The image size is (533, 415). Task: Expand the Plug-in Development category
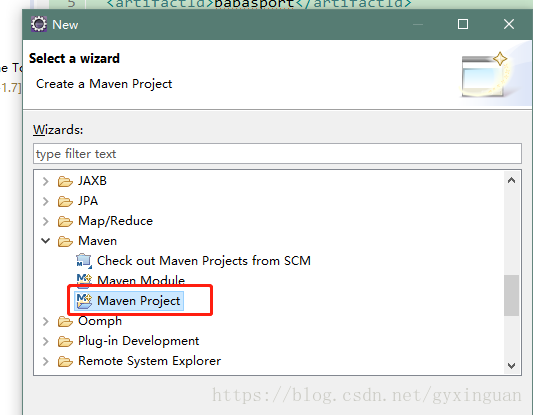[x=46, y=341]
